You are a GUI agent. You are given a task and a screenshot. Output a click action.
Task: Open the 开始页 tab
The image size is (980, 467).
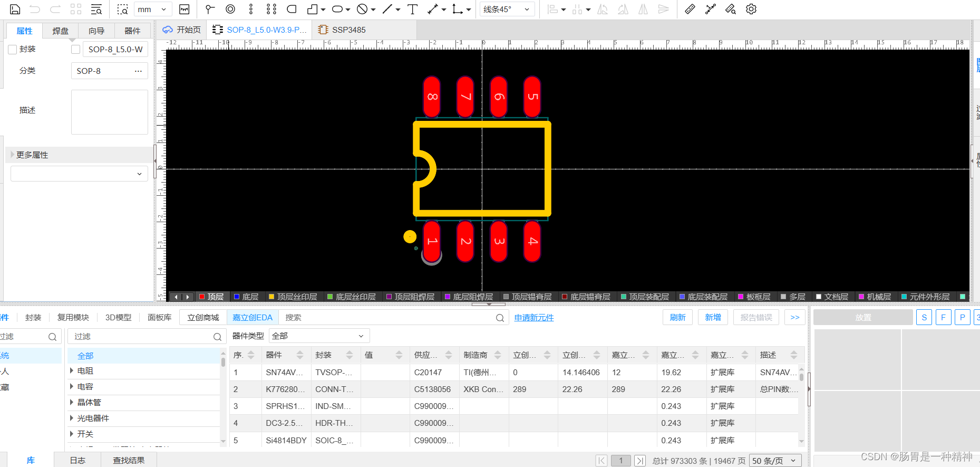click(182, 30)
